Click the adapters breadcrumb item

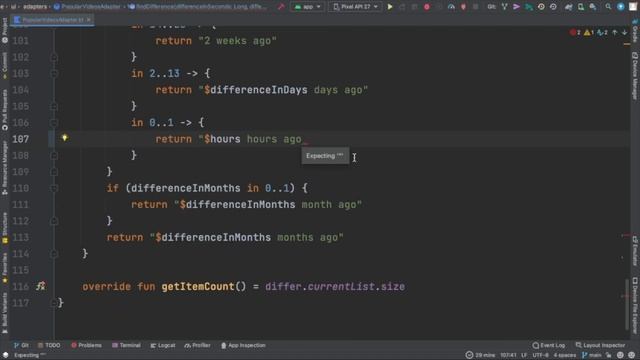point(35,7)
